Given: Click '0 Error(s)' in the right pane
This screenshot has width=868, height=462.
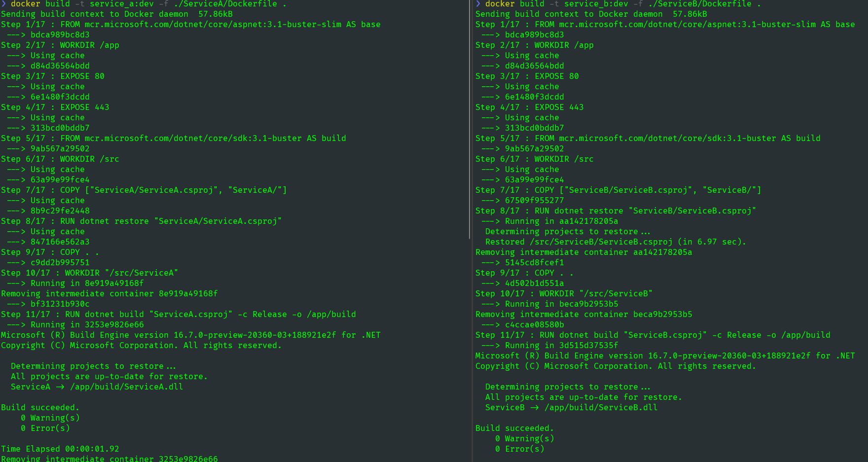Looking at the screenshot, I should tap(520, 449).
